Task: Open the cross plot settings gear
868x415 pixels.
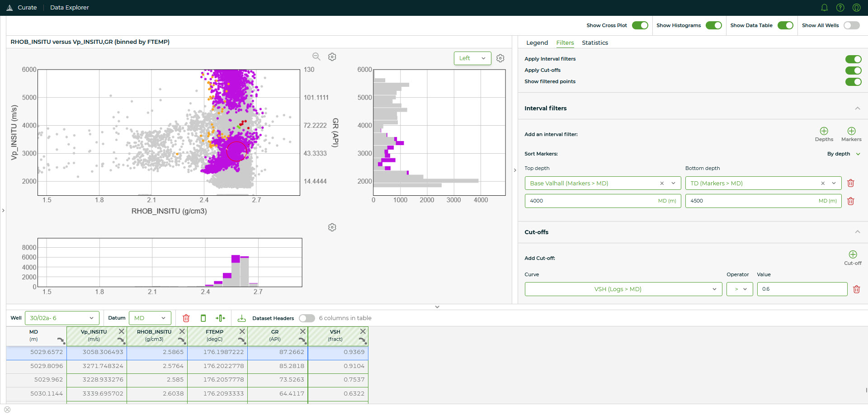Action: coord(332,57)
